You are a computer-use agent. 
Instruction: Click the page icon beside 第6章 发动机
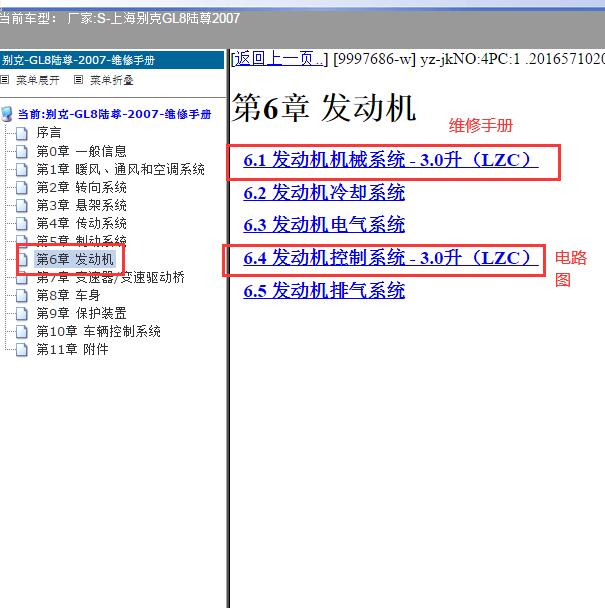22,259
